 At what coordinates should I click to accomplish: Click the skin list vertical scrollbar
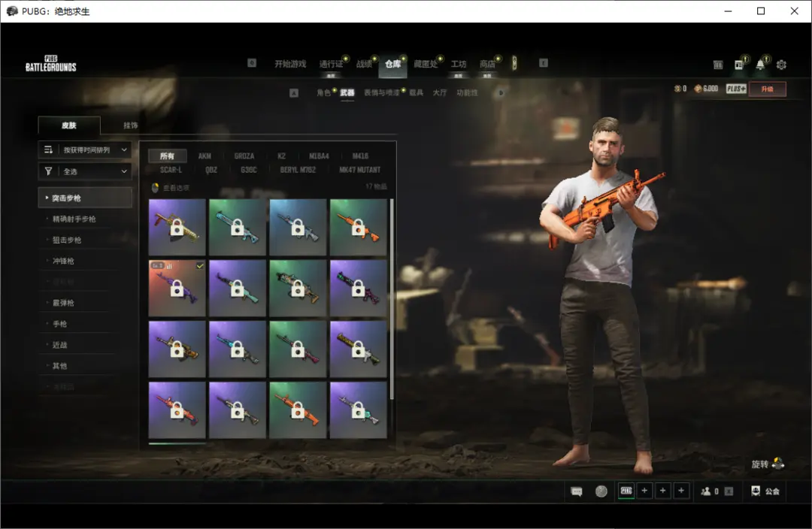pyautogui.click(x=392, y=301)
